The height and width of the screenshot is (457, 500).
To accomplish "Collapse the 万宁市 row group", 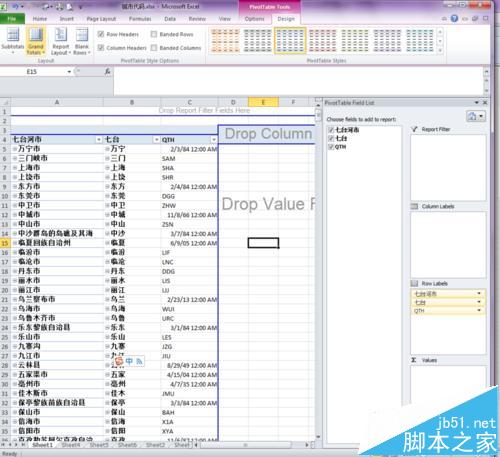I will (x=15, y=149).
